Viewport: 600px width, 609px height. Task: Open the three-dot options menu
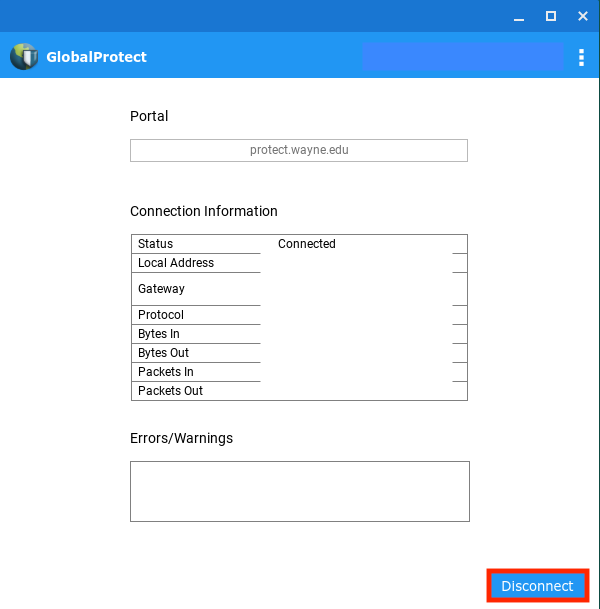tap(581, 57)
